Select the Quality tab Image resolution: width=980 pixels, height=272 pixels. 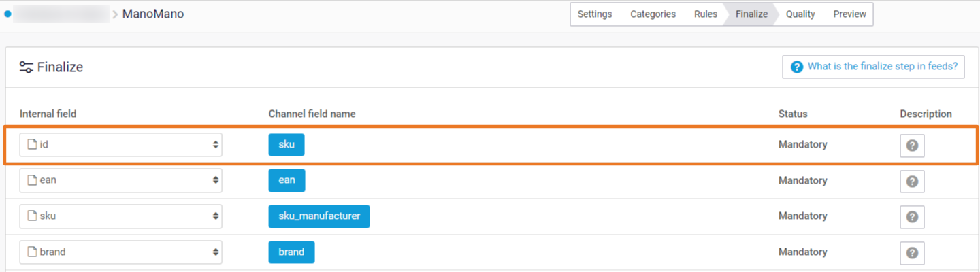coord(800,14)
